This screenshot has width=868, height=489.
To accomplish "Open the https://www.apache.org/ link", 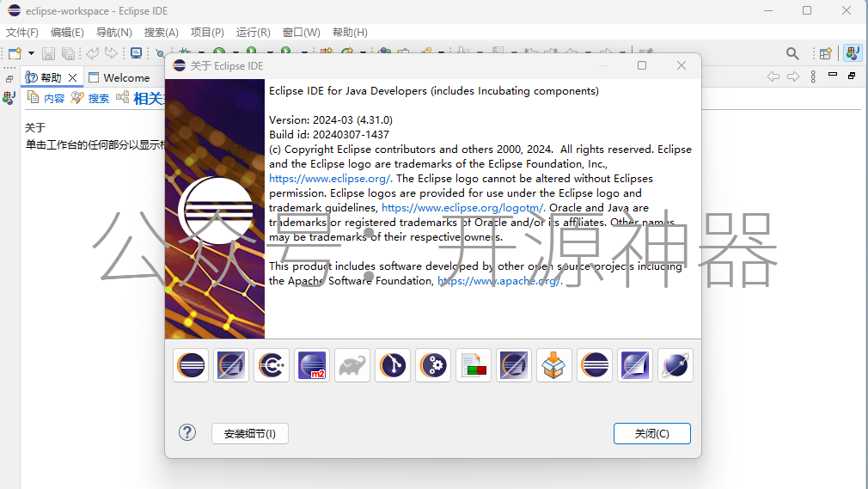I will 500,281.
